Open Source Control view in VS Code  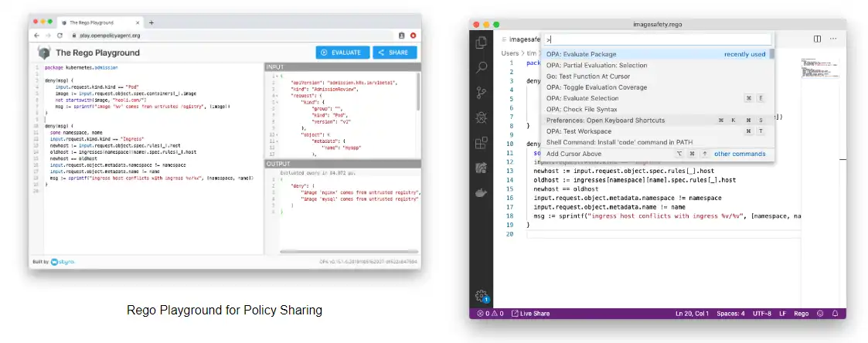tap(481, 93)
